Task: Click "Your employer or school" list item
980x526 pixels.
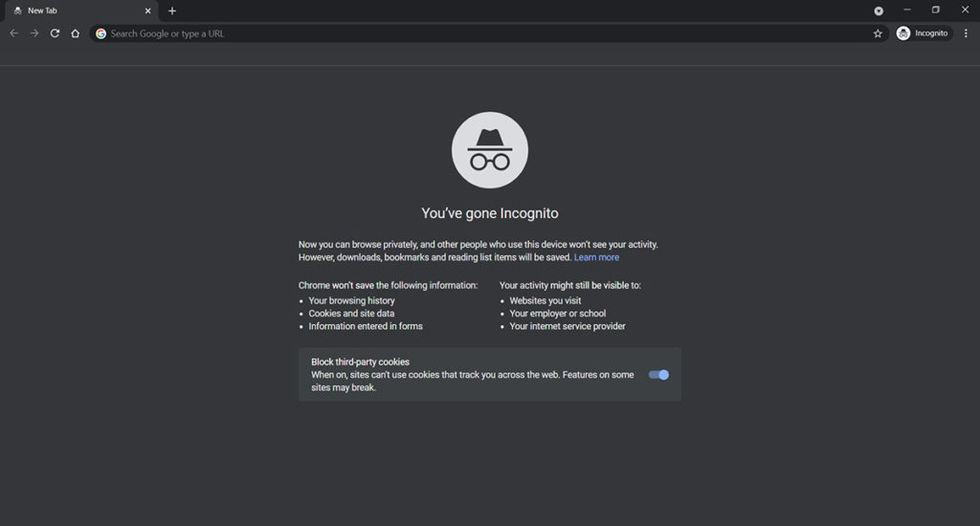Action: [x=558, y=314]
